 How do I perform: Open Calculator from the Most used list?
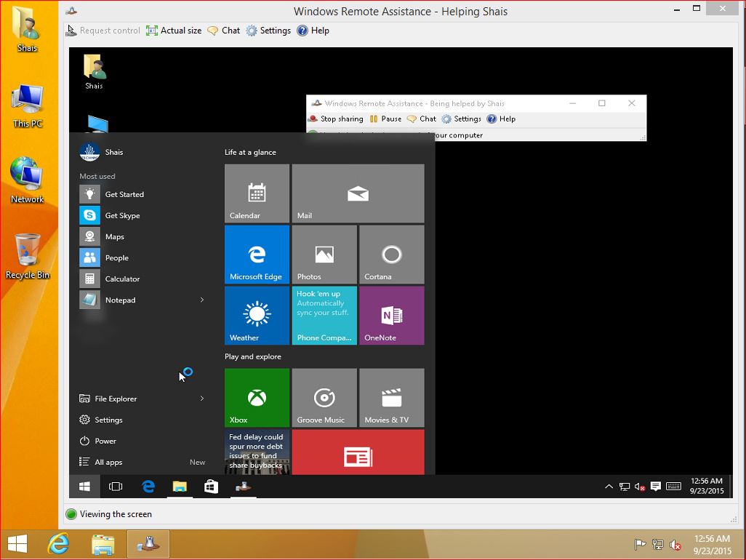(x=143, y=279)
